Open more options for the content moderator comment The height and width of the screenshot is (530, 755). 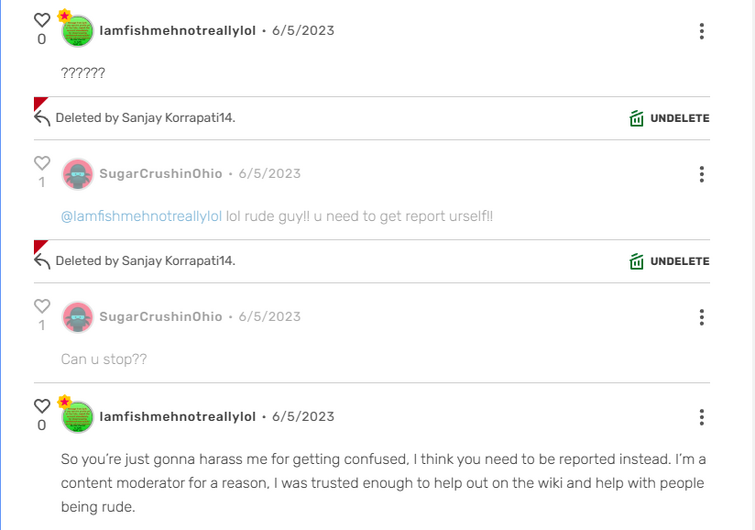coord(702,417)
